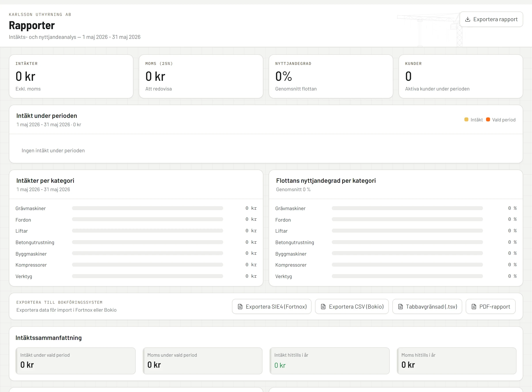Click the Fordon utilization bar
This screenshot has height=392, width=532.
[407, 219]
